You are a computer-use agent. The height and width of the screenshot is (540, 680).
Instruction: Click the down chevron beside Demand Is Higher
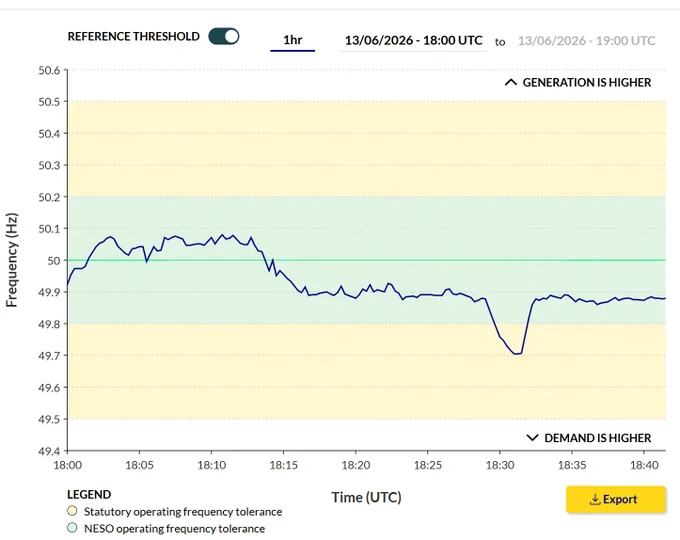[532, 438]
